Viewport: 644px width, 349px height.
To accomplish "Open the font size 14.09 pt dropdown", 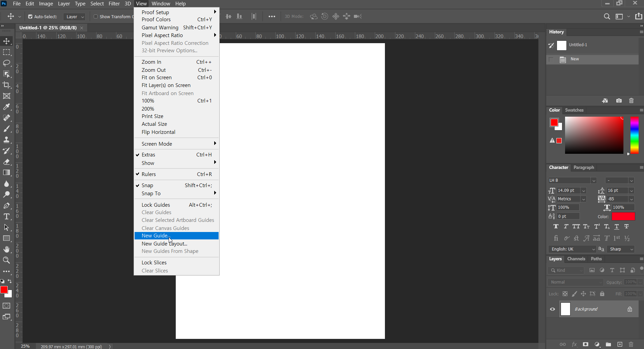I will (x=583, y=191).
